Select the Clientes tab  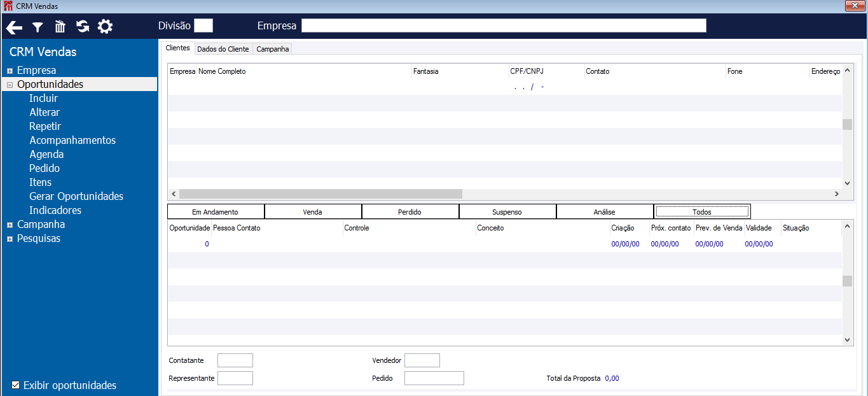pyautogui.click(x=177, y=48)
